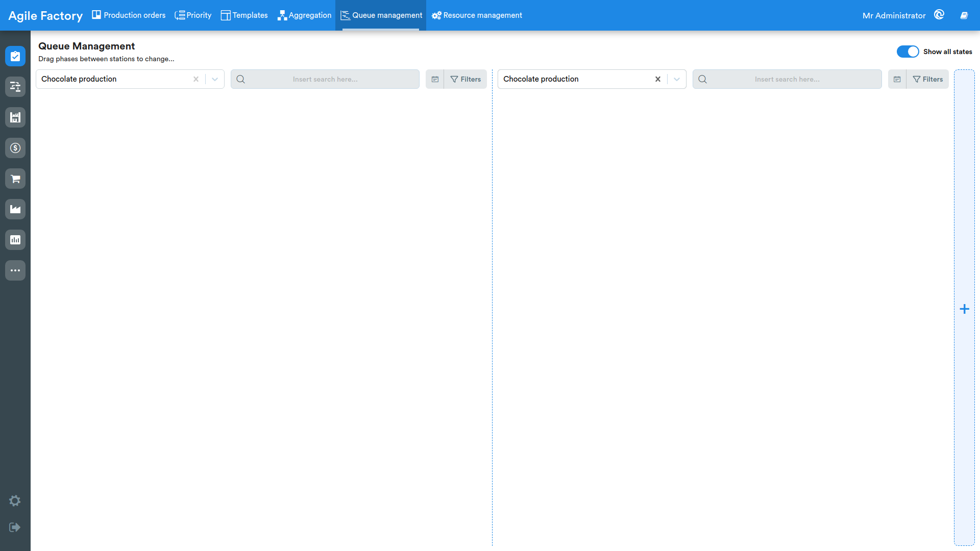Clear right Chocolate production selection
This screenshot has width=980, height=551.
pyautogui.click(x=658, y=79)
